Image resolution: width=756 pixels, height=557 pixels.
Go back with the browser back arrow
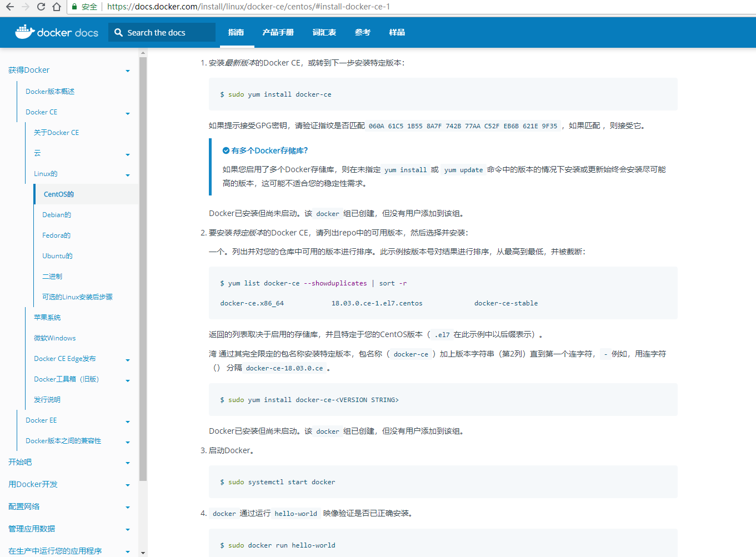[x=9, y=7]
